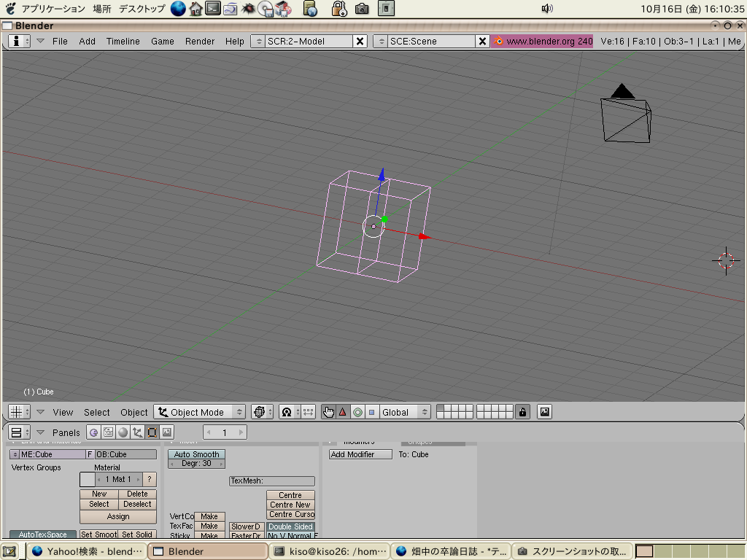Switch to the Editing context icon

[152, 432]
